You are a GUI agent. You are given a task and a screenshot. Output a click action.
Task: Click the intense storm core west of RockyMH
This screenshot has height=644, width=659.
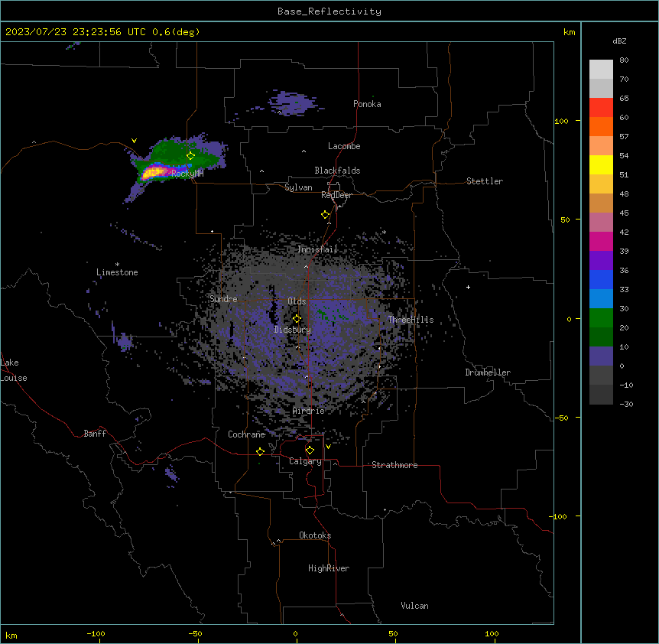[x=154, y=171]
